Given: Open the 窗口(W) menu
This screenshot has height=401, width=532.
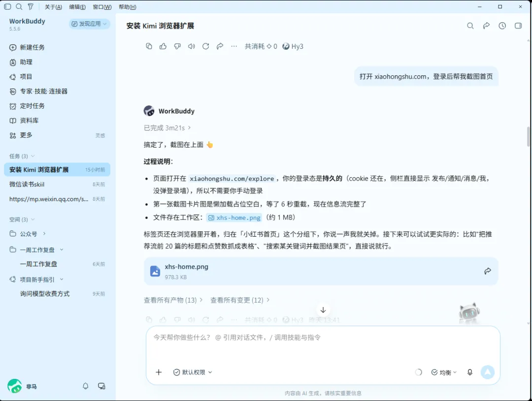Looking at the screenshot, I should point(102,7).
